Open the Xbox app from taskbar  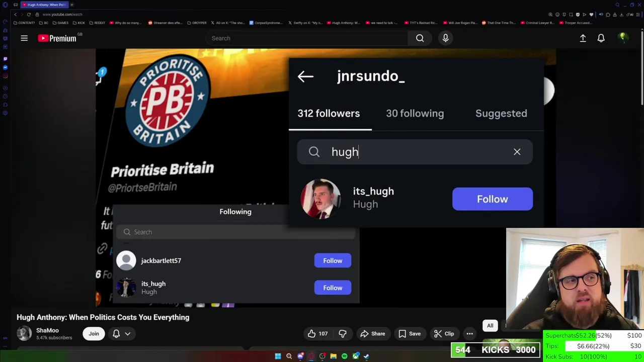[356, 356]
